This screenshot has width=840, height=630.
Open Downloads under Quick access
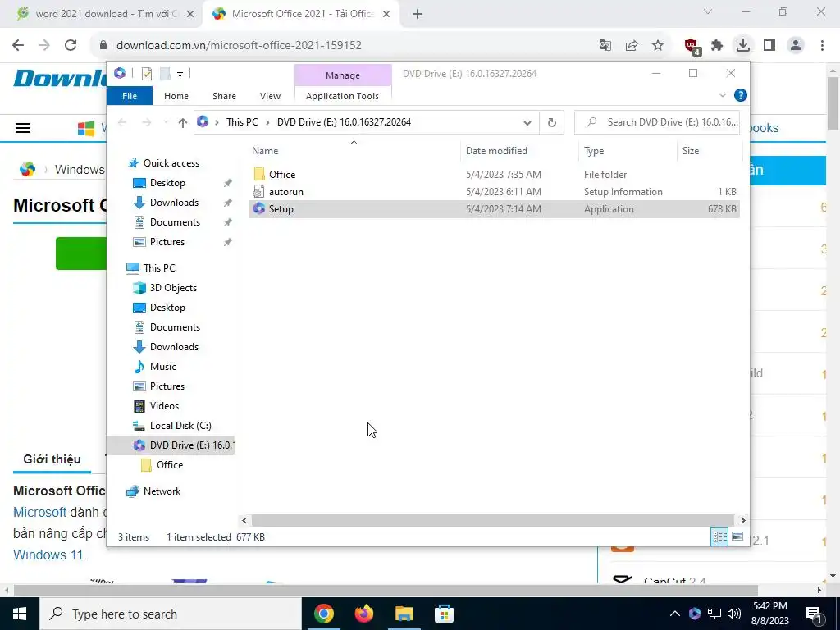[x=174, y=203]
